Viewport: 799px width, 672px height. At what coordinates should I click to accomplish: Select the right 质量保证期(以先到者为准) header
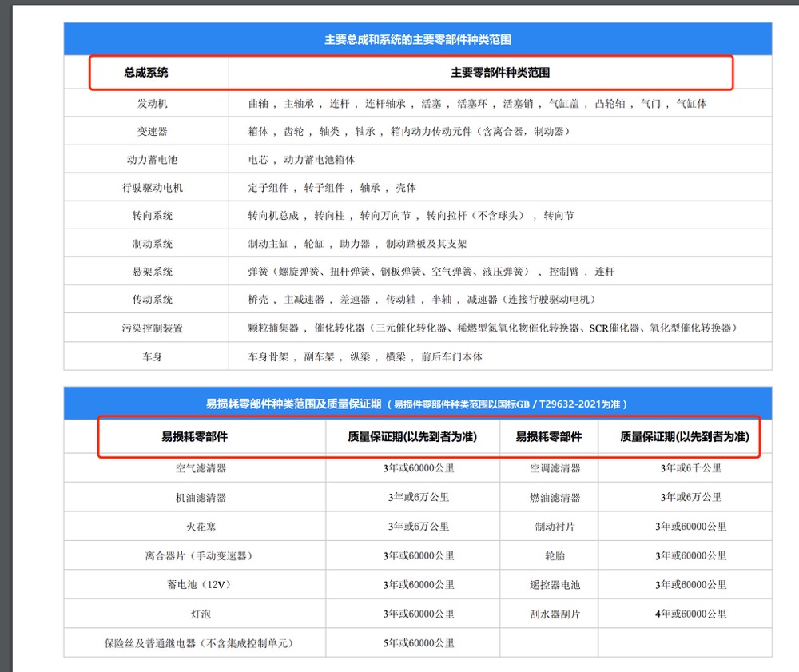coord(685,436)
